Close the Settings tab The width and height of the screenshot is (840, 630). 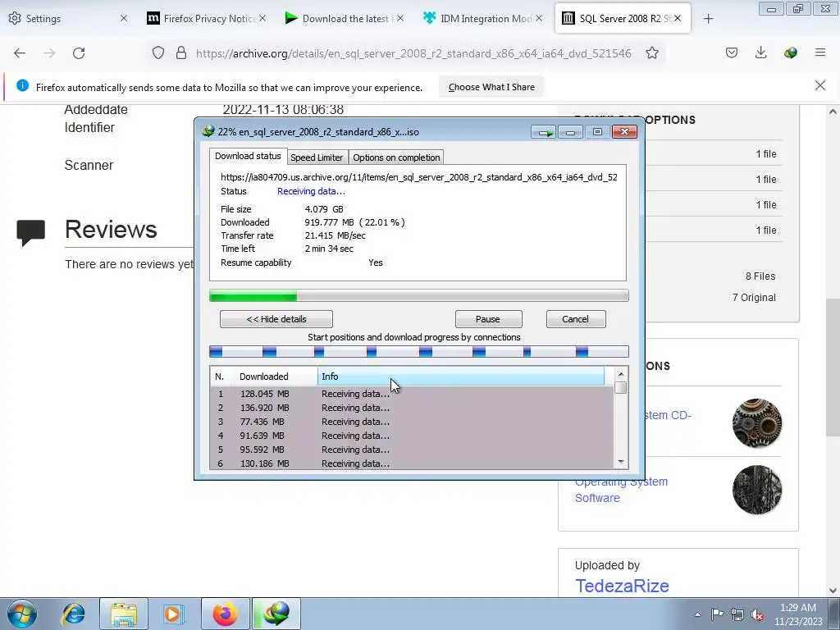tap(124, 18)
